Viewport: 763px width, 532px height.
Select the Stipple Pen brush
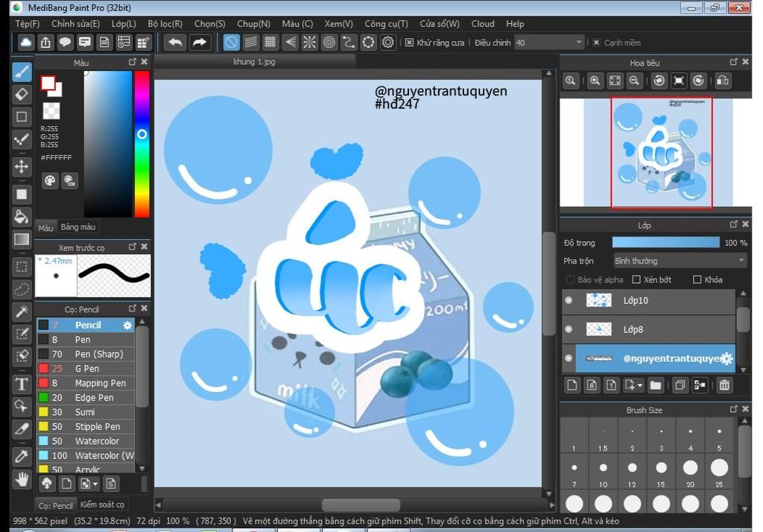(x=86, y=426)
